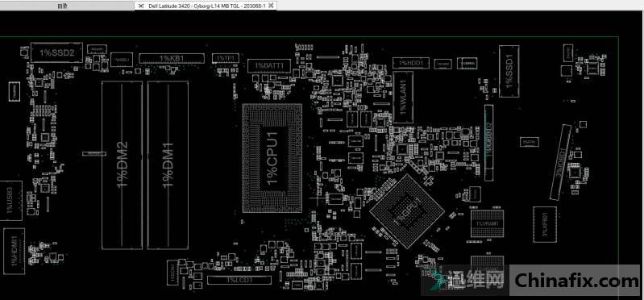Select the 1%CPU1 component
The width and height of the screenshot is (644, 300).
(x=272, y=158)
